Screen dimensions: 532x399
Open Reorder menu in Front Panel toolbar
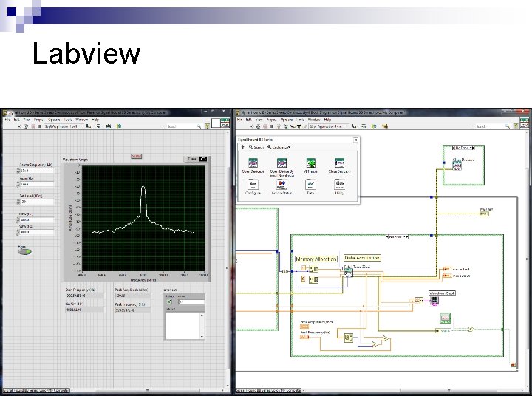pyautogui.click(x=120, y=126)
